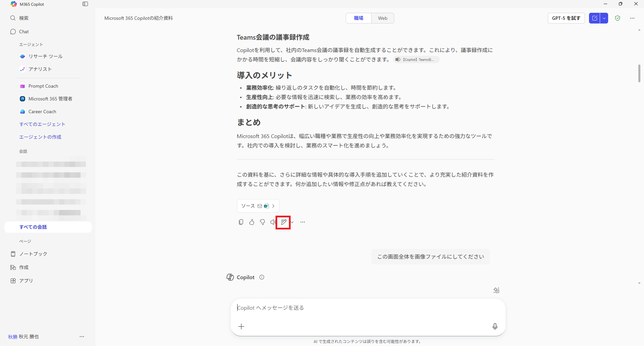Viewport: 644px width, 346px height.
Task: Open the [Copilot] Teams会 citation chip
Action: click(x=416, y=59)
